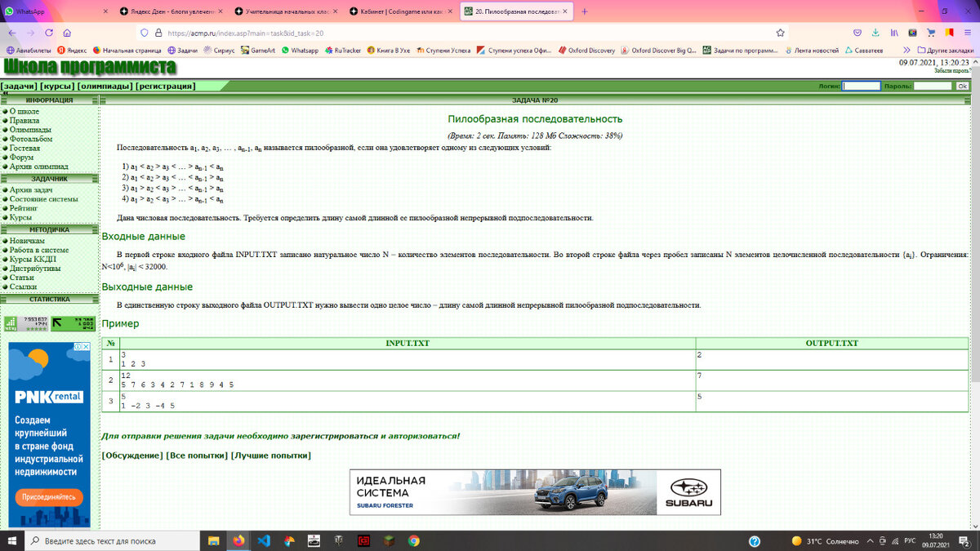980x551 pixels.
Task: Click the Subaru Forester banner ad
Action: pyautogui.click(x=535, y=492)
